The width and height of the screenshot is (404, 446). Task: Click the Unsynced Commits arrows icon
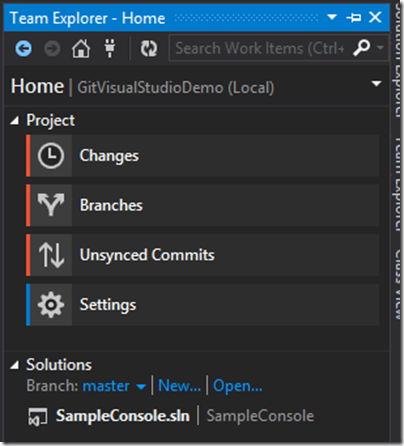[51, 255]
